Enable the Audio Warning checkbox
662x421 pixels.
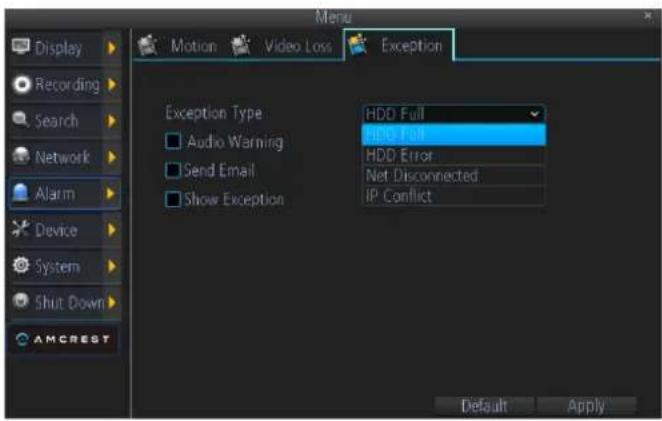173,141
